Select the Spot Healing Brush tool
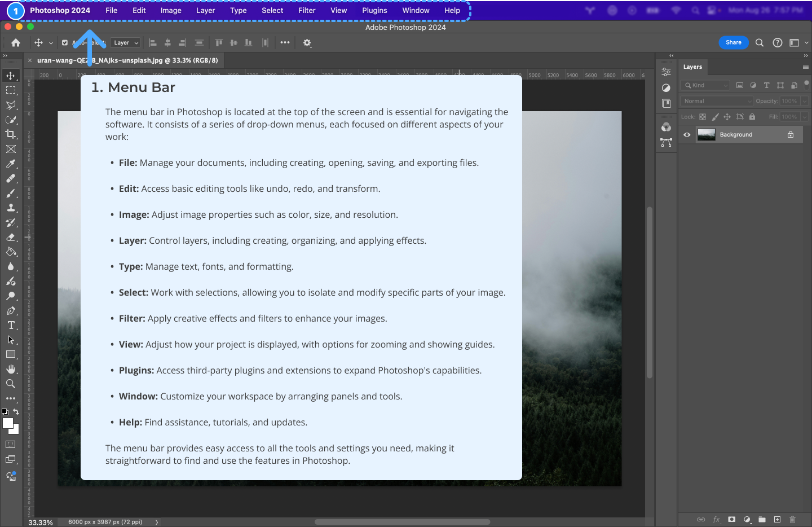812x527 pixels. click(x=11, y=178)
